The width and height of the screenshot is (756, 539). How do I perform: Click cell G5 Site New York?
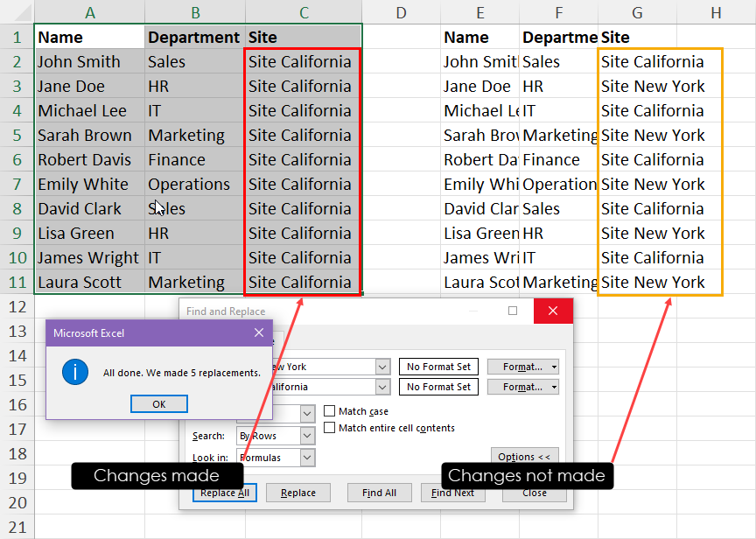click(637, 135)
